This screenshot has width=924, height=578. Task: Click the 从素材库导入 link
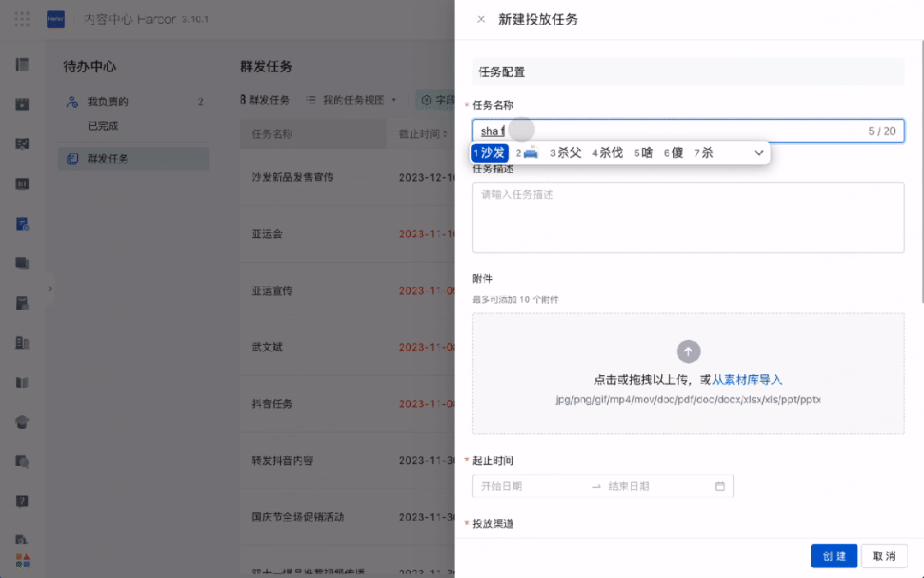[x=747, y=380]
